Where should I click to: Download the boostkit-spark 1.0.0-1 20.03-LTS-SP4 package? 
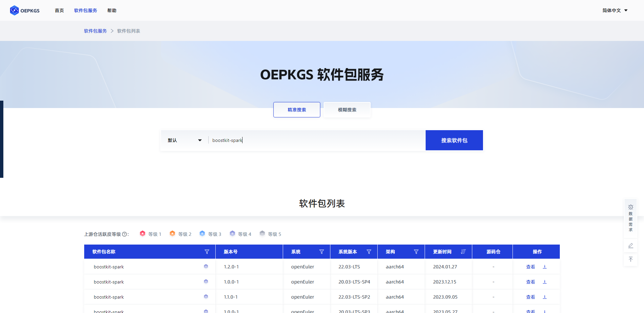tap(545, 282)
